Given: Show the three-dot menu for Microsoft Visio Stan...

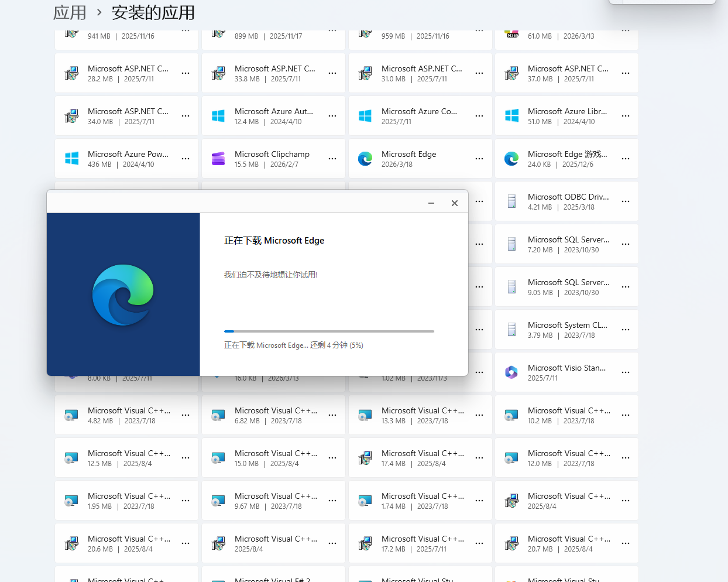Looking at the screenshot, I should pos(626,372).
